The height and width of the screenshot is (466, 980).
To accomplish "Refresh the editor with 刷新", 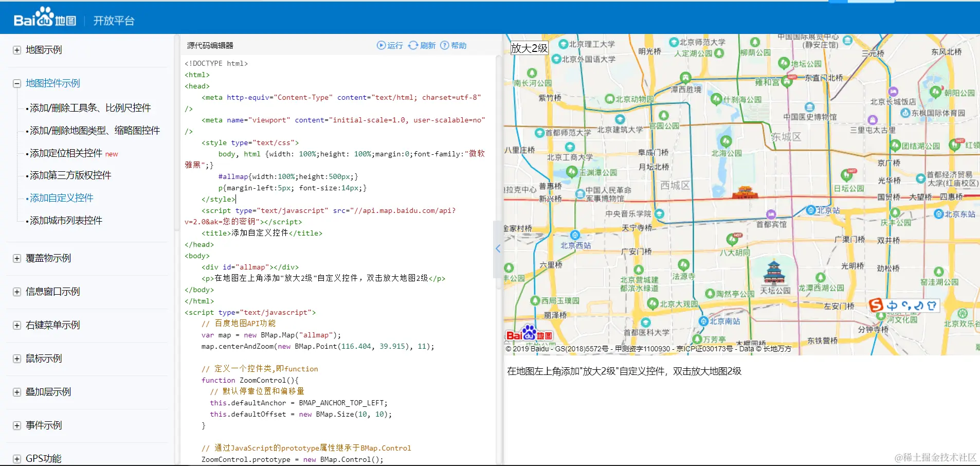I will 422,45.
